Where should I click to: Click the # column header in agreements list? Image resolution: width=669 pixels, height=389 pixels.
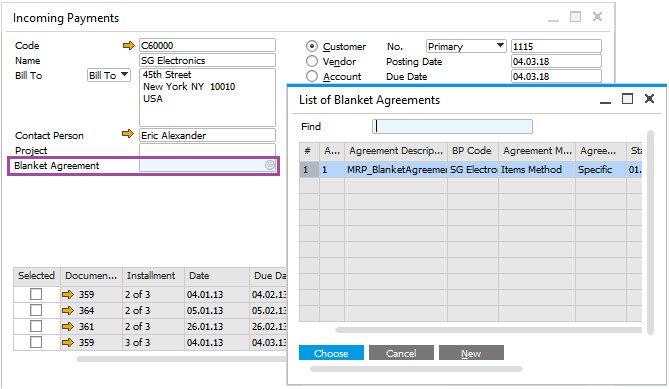pos(309,151)
